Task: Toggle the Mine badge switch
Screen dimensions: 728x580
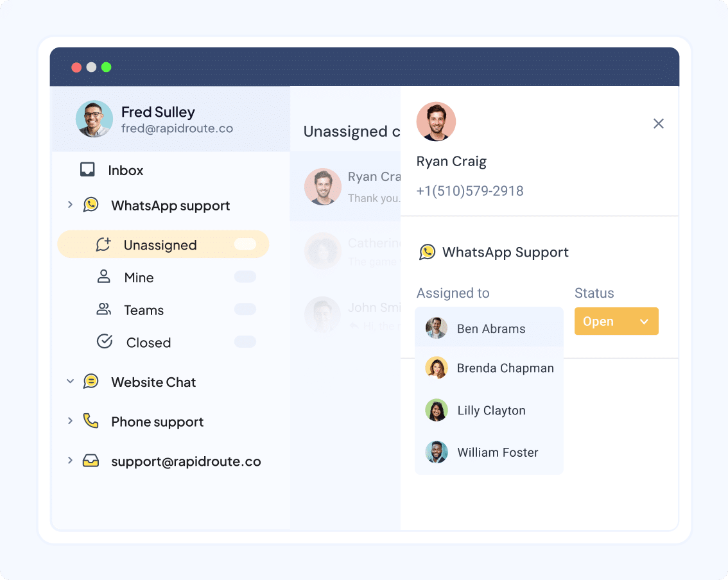Action: (x=245, y=276)
